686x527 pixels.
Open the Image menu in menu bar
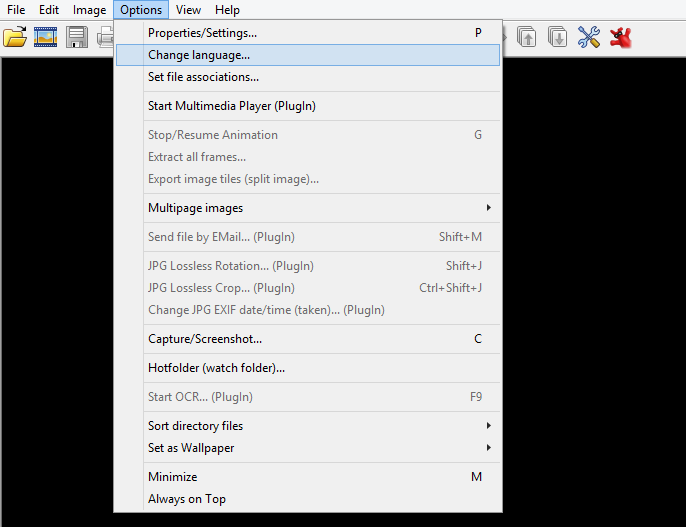[89, 10]
